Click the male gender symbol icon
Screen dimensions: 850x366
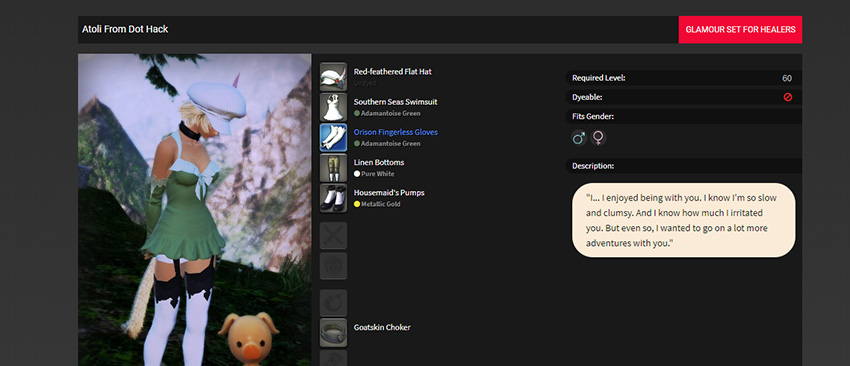coord(578,138)
